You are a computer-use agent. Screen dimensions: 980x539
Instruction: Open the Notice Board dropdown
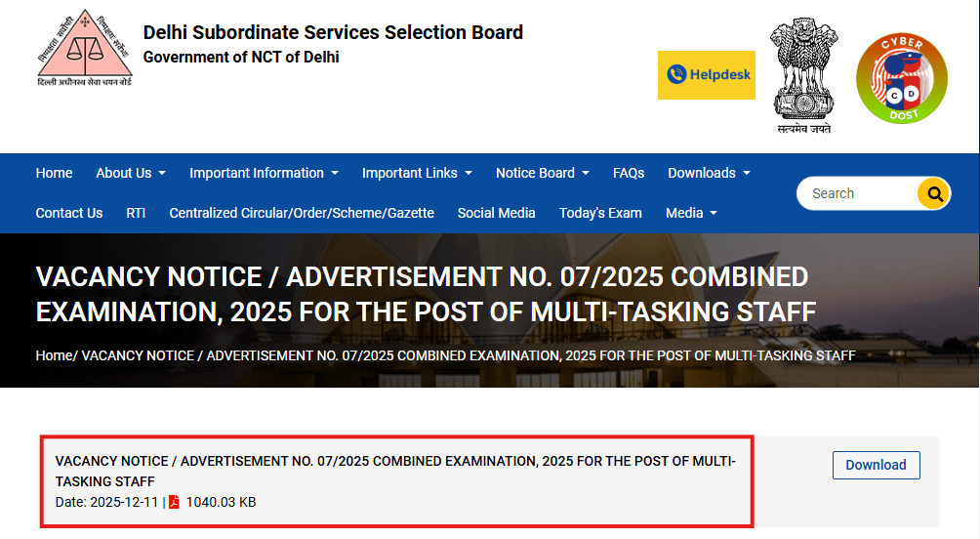click(x=542, y=173)
